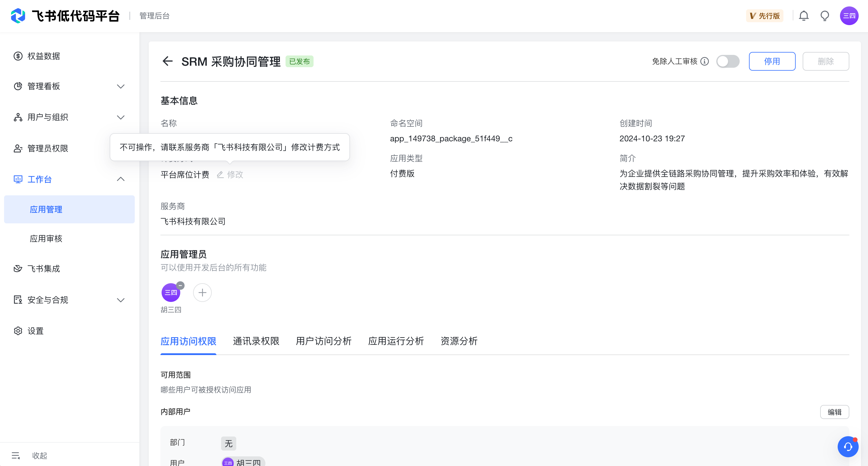Toggle the 免除人工审核 switch

(x=727, y=61)
